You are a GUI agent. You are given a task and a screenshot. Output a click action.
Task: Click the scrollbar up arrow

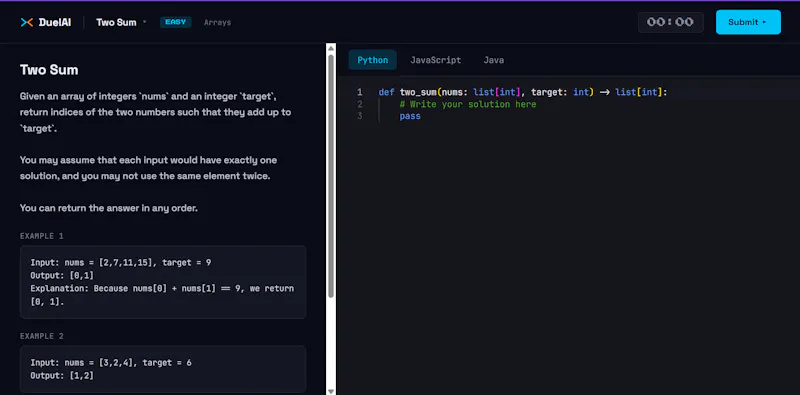[331, 48]
